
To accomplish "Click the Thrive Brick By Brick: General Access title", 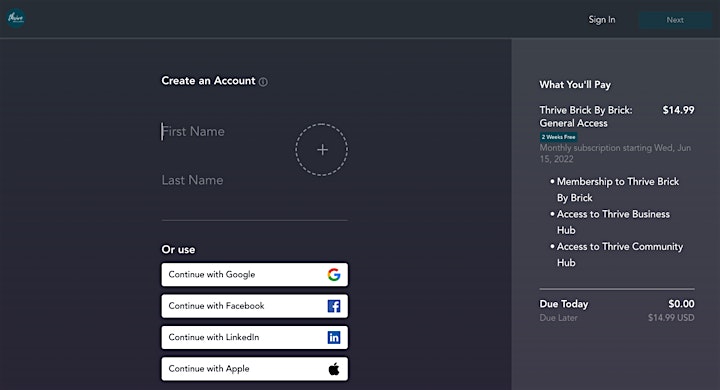I will (x=585, y=117).
